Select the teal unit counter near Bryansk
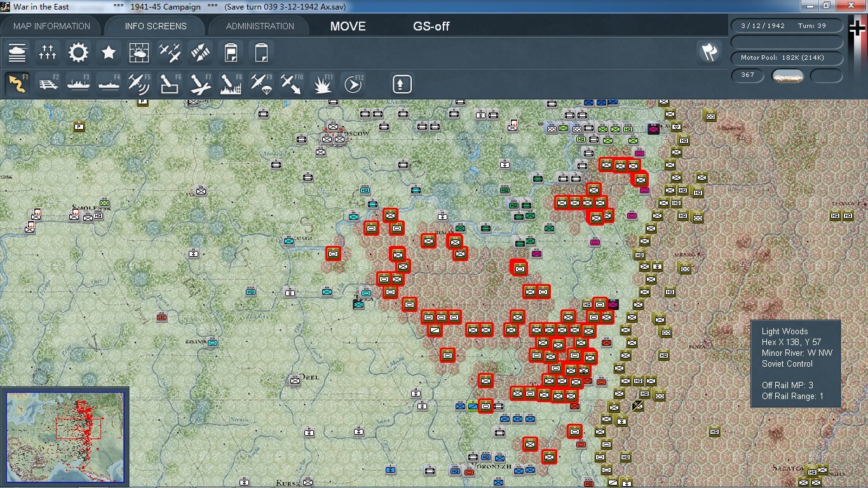 pos(212,342)
